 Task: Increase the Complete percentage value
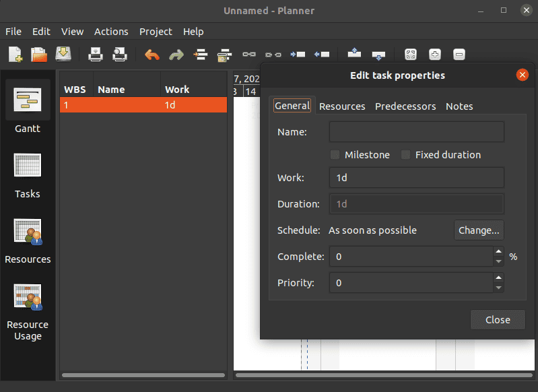coord(498,251)
